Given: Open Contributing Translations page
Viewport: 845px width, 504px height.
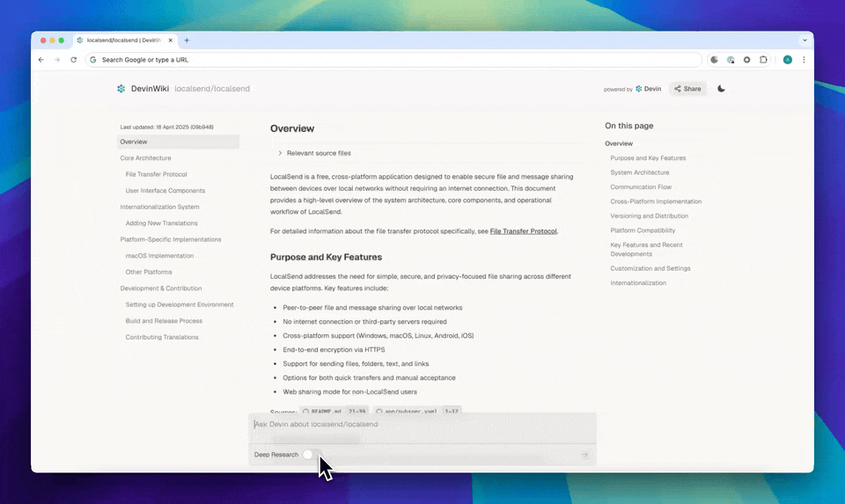Looking at the screenshot, I should tap(162, 337).
